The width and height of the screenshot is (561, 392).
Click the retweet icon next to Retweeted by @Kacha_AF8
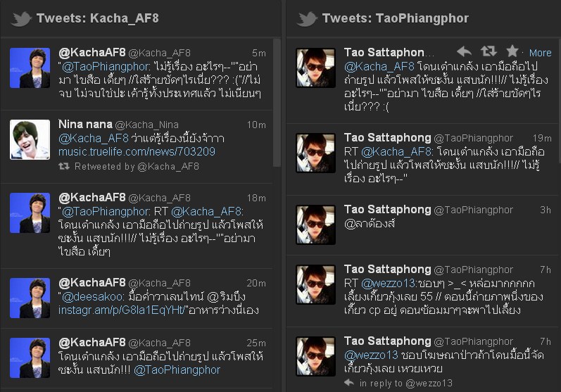coord(64,166)
